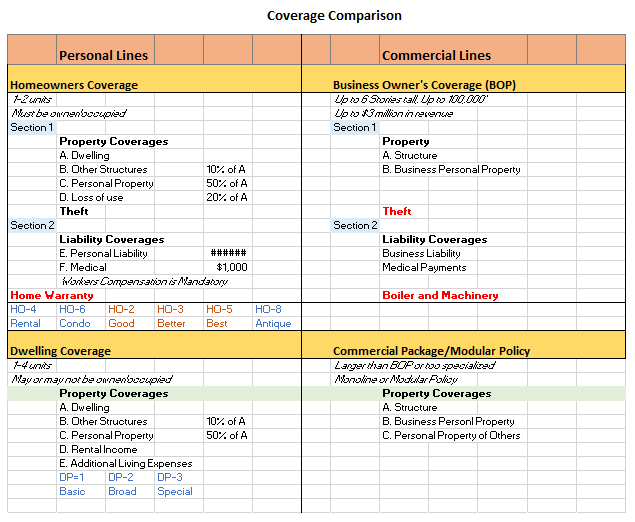Image resolution: width=635 pixels, height=522 pixels.
Task: Select the C. Personal Property of Others cell
Action: 451,436
